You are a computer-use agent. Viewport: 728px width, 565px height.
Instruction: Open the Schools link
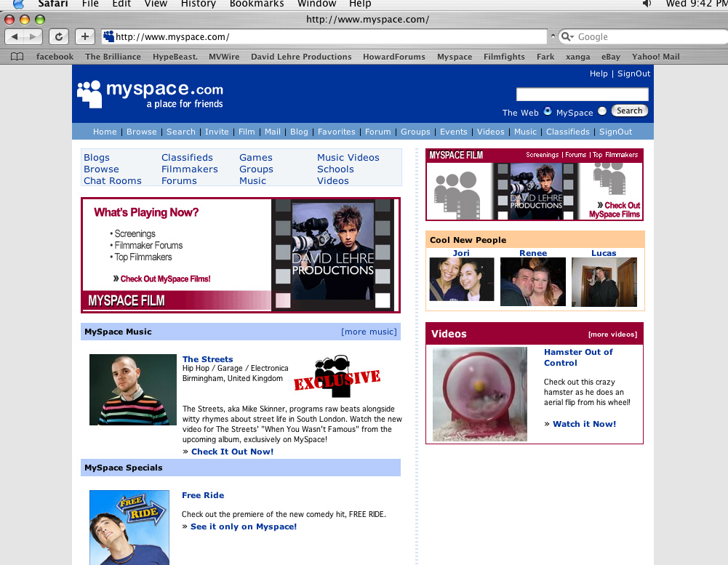(335, 169)
